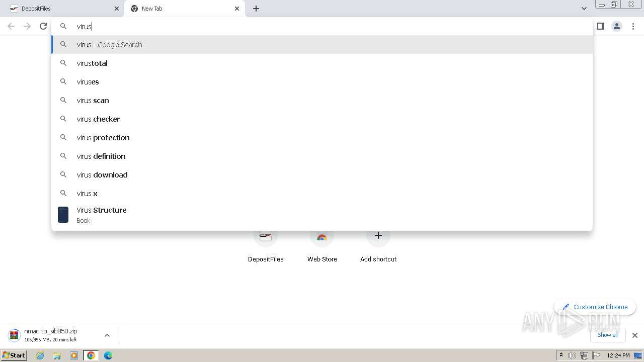Image resolution: width=644 pixels, height=362 pixels.
Task: Select the virus x suggestion
Action: point(322,193)
